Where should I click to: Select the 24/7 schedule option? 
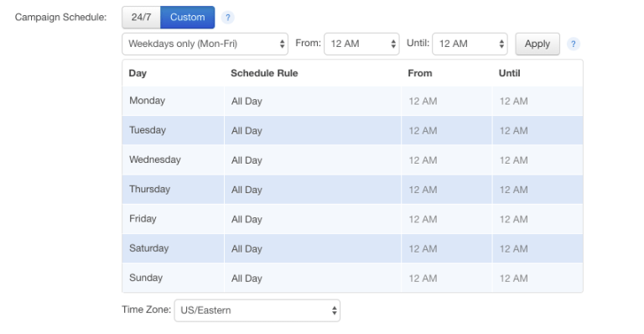pyautogui.click(x=141, y=18)
